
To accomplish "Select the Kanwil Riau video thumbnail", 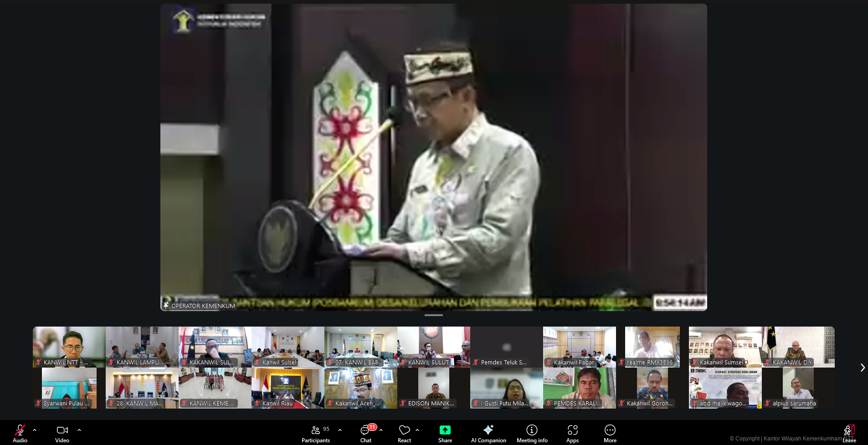I will [x=288, y=388].
